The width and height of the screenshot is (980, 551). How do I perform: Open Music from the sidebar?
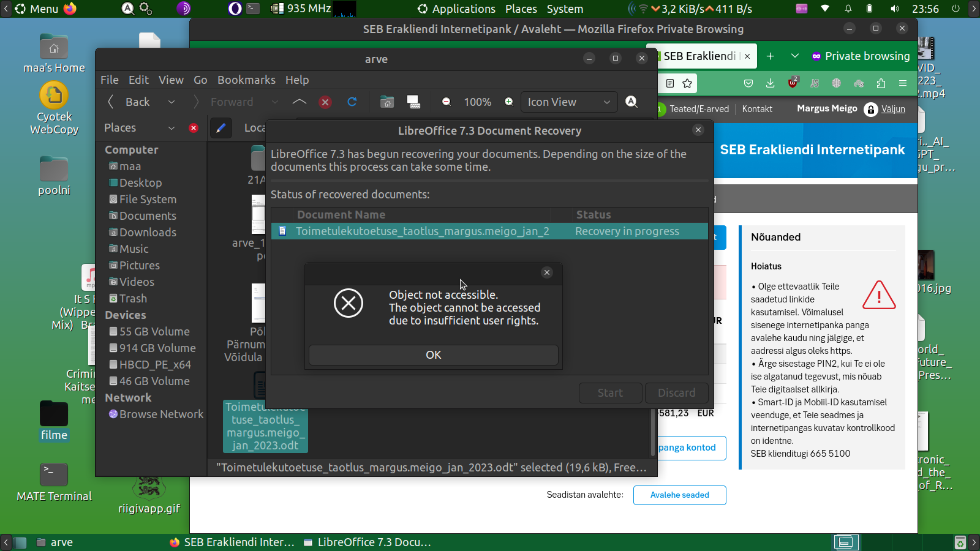129,249
